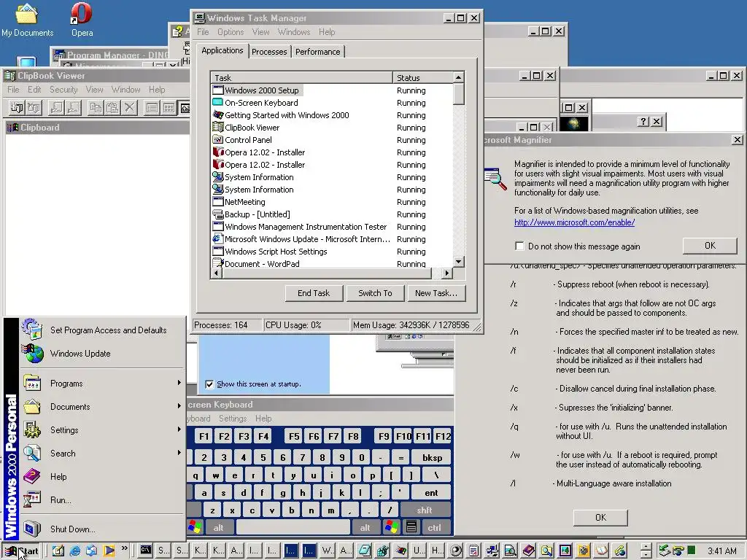Click Switch To button
The image size is (747, 560).
click(x=375, y=293)
